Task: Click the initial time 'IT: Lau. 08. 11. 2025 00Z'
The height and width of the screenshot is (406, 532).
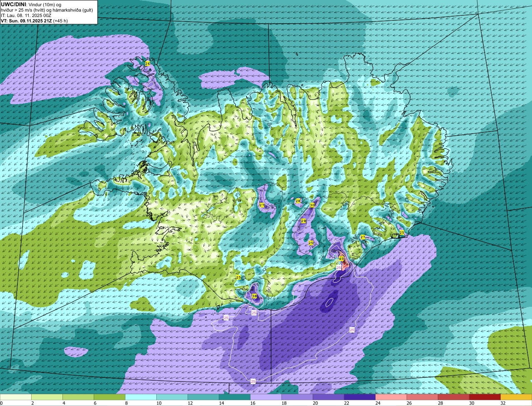Action: point(27,15)
